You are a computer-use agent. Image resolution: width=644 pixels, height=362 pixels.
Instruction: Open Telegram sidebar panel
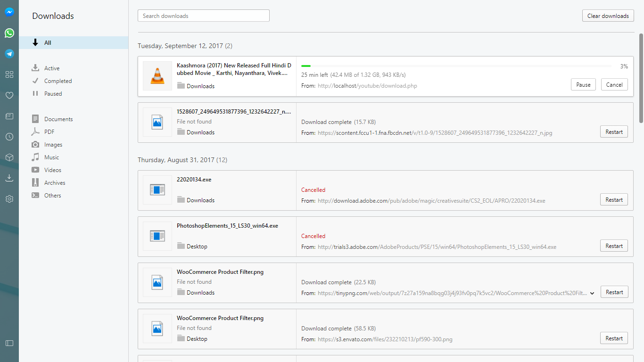(x=9, y=54)
